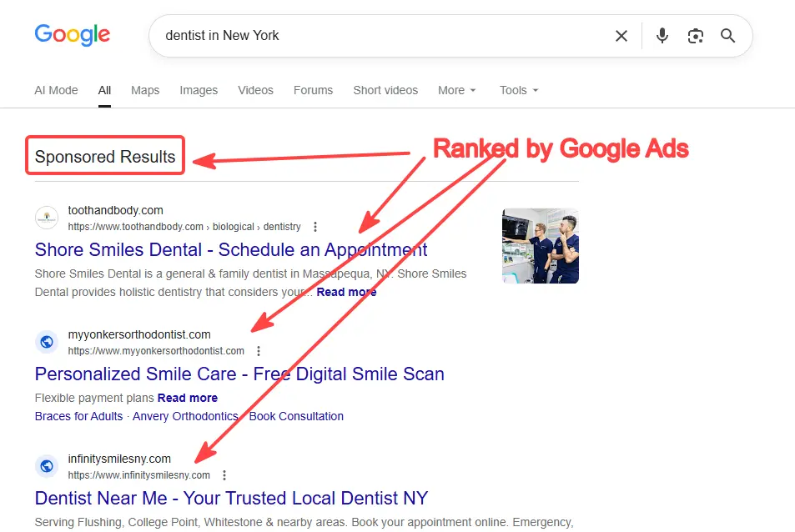Click the magnifying glass search icon
The image size is (795, 532).
(727, 36)
